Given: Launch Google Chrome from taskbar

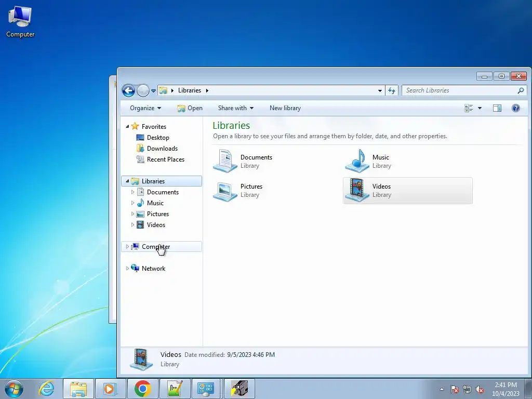Looking at the screenshot, I should coord(142,389).
